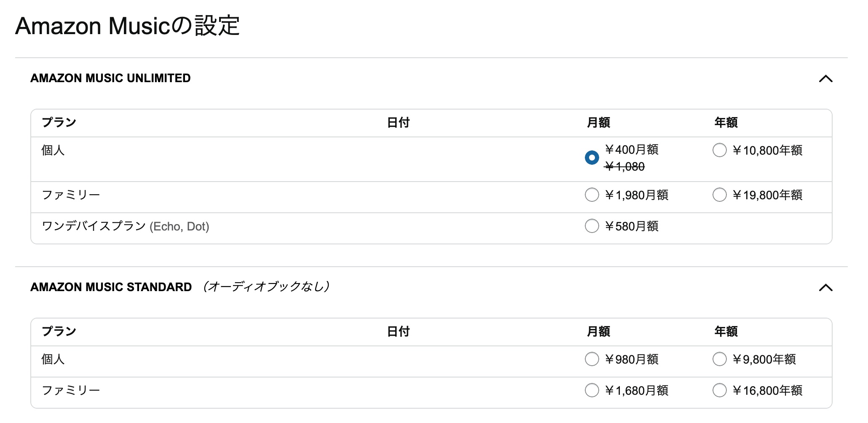The height and width of the screenshot is (423, 868).
Task: Click the AMAZON MUSIC STANDARD heading
Action: (111, 287)
